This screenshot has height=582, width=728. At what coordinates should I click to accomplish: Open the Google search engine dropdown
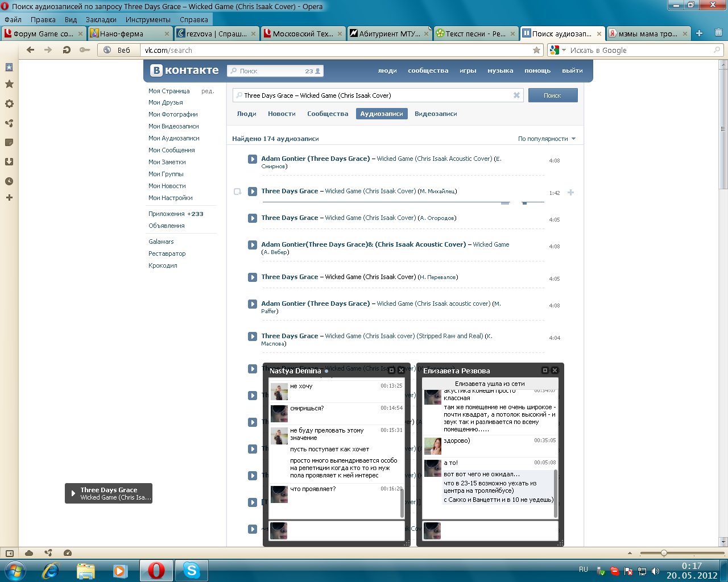(x=557, y=50)
